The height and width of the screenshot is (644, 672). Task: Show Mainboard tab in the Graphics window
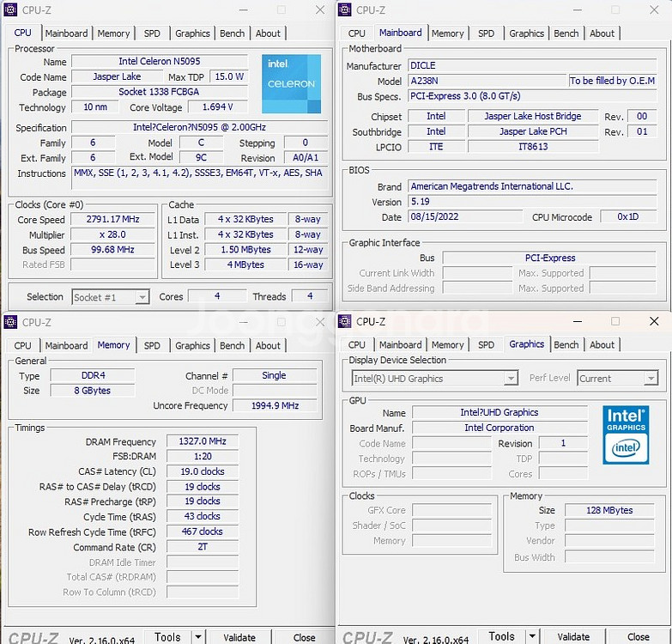[x=400, y=344]
